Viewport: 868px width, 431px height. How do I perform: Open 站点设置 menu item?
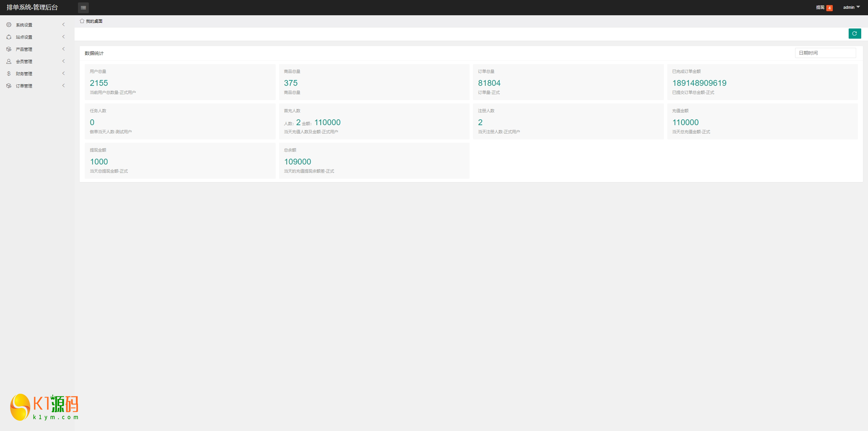[x=24, y=37]
